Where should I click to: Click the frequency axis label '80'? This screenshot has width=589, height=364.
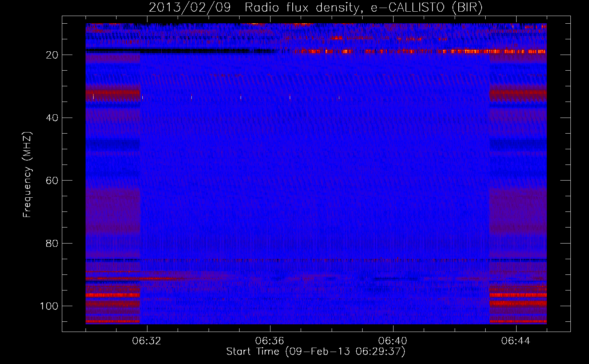point(52,244)
